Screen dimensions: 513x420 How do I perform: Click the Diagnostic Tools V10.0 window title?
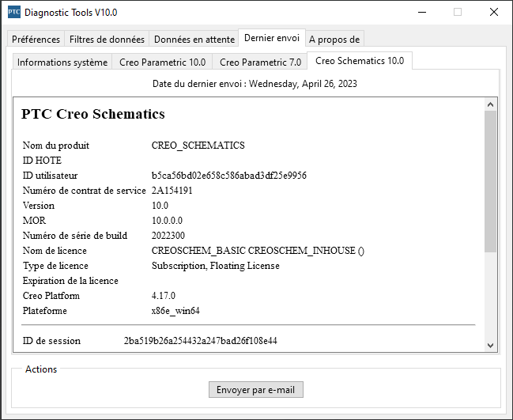(x=71, y=13)
